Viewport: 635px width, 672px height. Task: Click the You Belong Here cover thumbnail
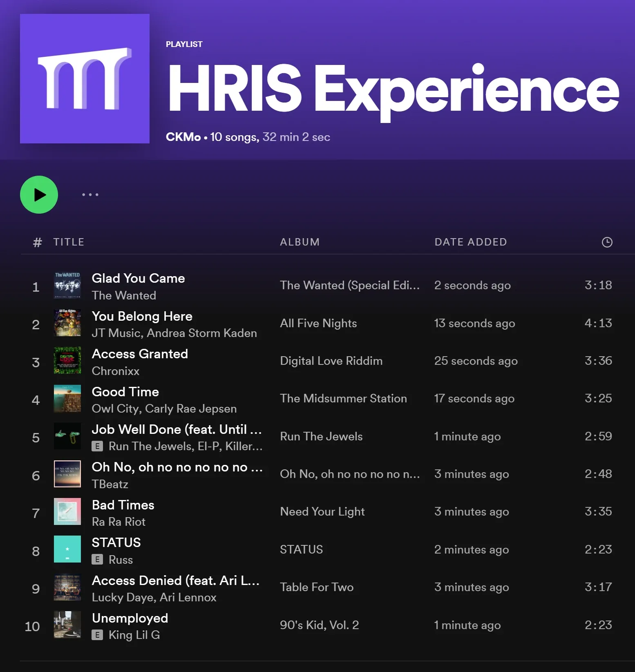click(67, 323)
